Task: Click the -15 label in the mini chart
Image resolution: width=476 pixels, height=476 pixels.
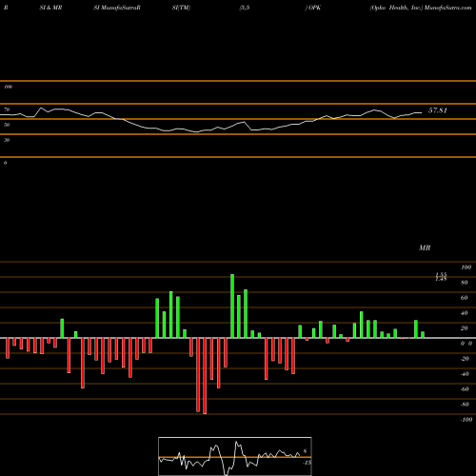Action: [x=307, y=463]
